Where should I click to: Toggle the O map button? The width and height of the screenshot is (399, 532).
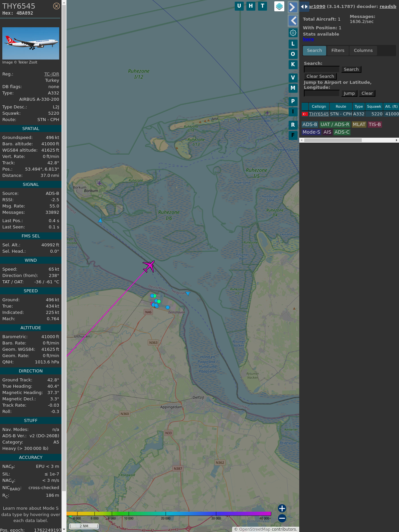coord(293,54)
